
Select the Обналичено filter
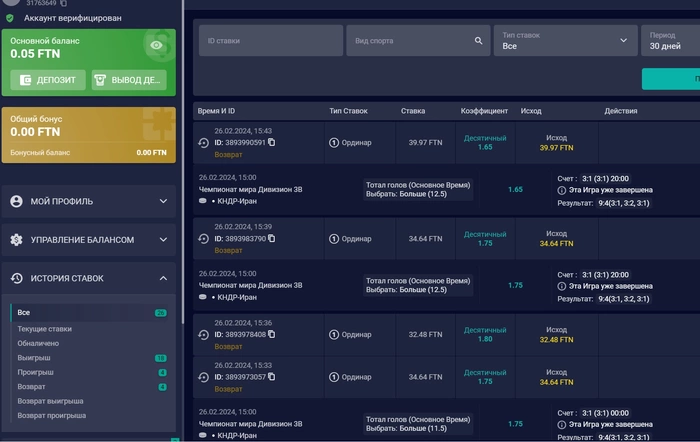pos(38,343)
